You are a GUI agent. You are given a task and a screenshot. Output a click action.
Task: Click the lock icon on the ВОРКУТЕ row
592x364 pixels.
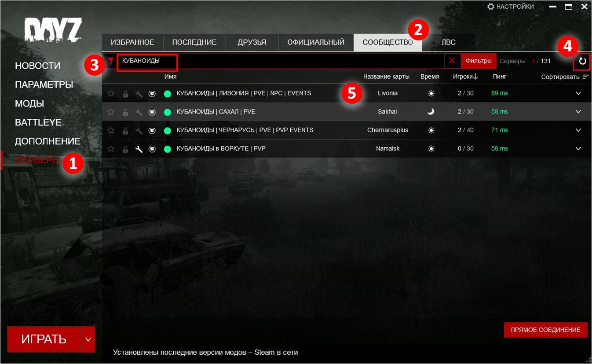[x=125, y=149]
